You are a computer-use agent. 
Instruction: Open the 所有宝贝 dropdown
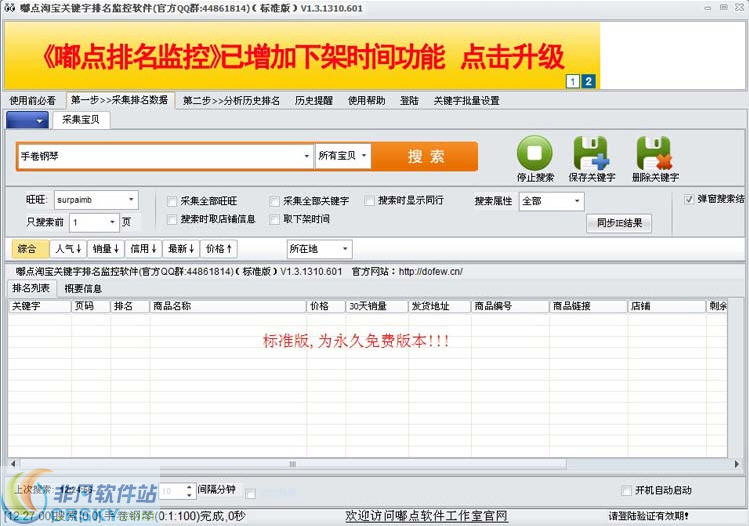[x=342, y=156]
